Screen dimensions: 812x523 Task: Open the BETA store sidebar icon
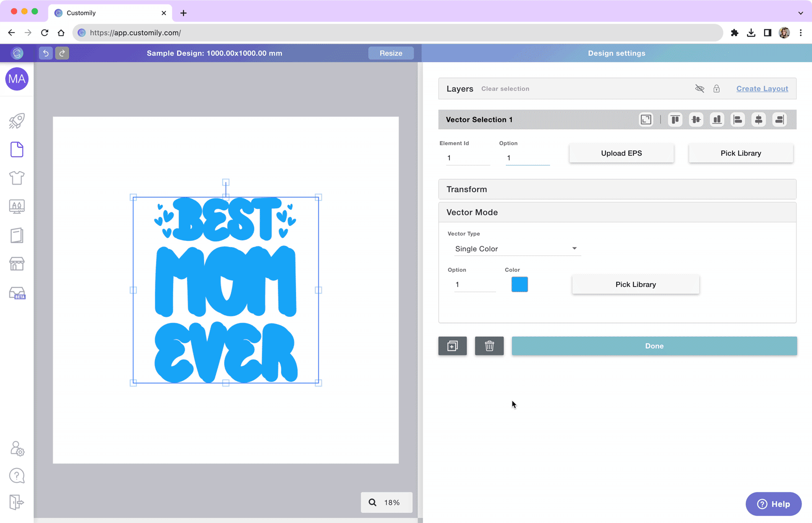tap(17, 293)
